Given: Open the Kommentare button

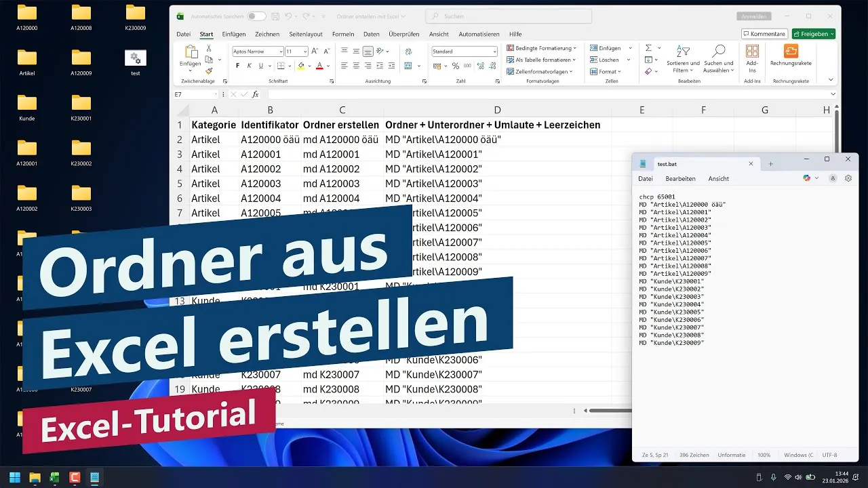Looking at the screenshot, I should [x=764, y=33].
